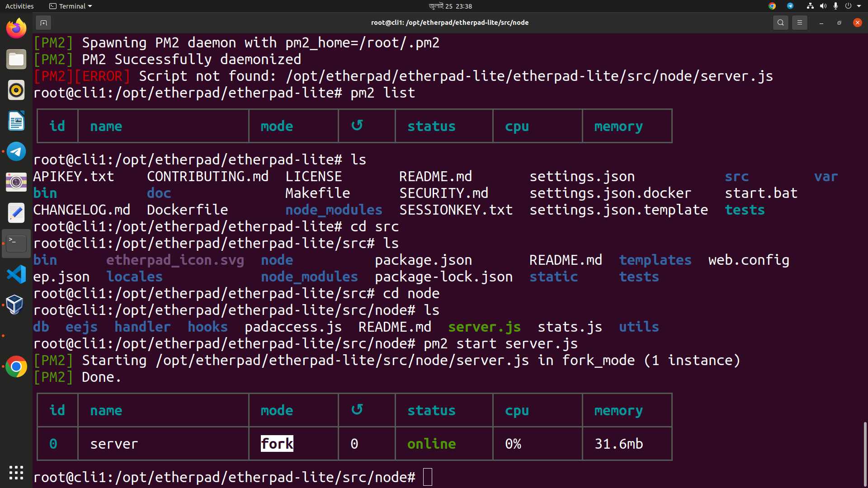The image size is (868, 488).
Task: Click the new tab button in terminal
Action: click(43, 23)
